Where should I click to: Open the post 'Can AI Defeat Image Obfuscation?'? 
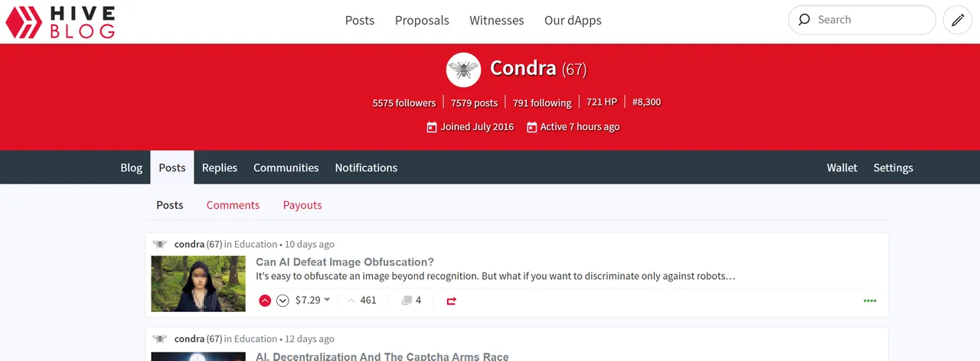tap(345, 262)
